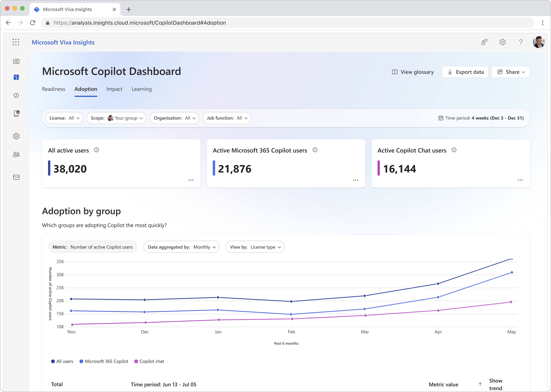Open the Share dropdown

[511, 72]
